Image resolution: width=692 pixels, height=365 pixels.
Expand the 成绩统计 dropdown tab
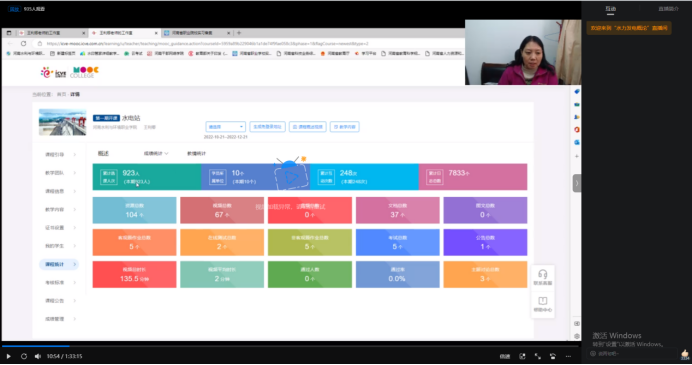(156, 154)
